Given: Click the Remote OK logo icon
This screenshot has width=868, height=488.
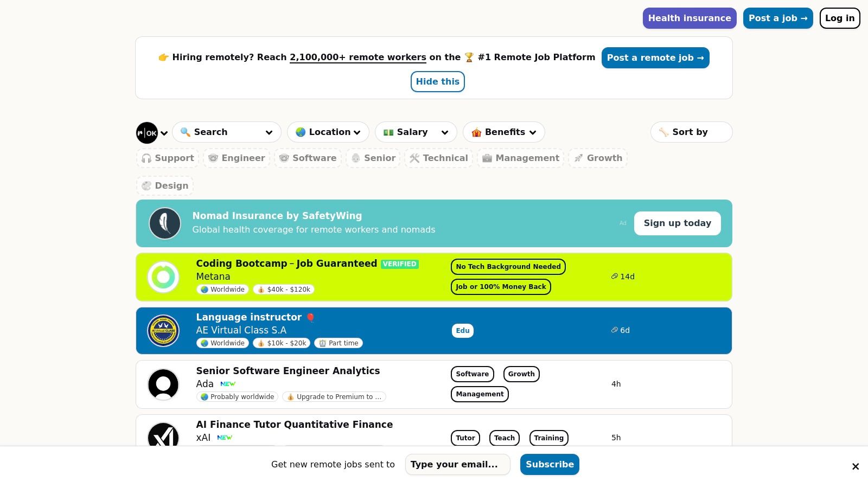Looking at the screenshot, I should (147, 133).
